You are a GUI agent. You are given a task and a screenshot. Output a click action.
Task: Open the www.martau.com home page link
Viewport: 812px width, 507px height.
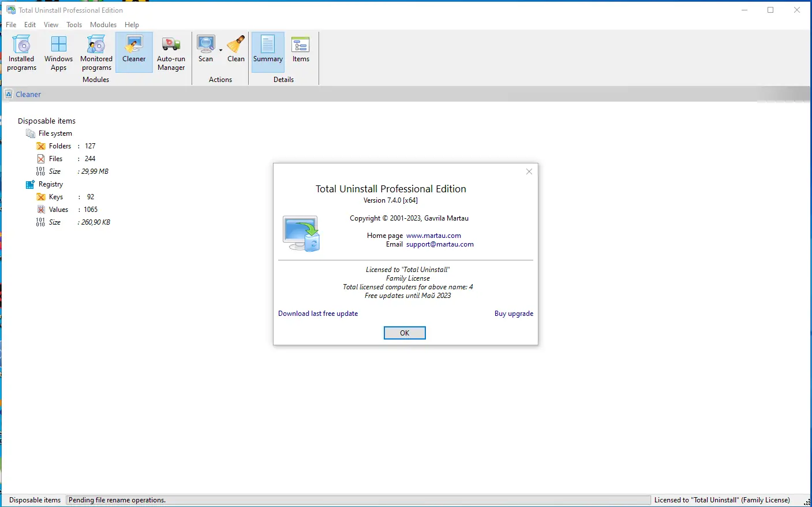point(433,236)
